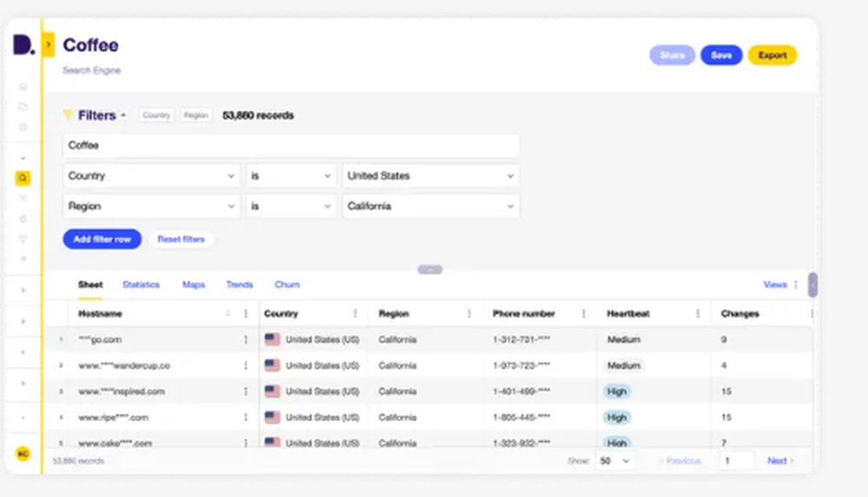868x497 pixels.
Task: Open row menu for www.***inspired.com
Action: click(246, 391)
